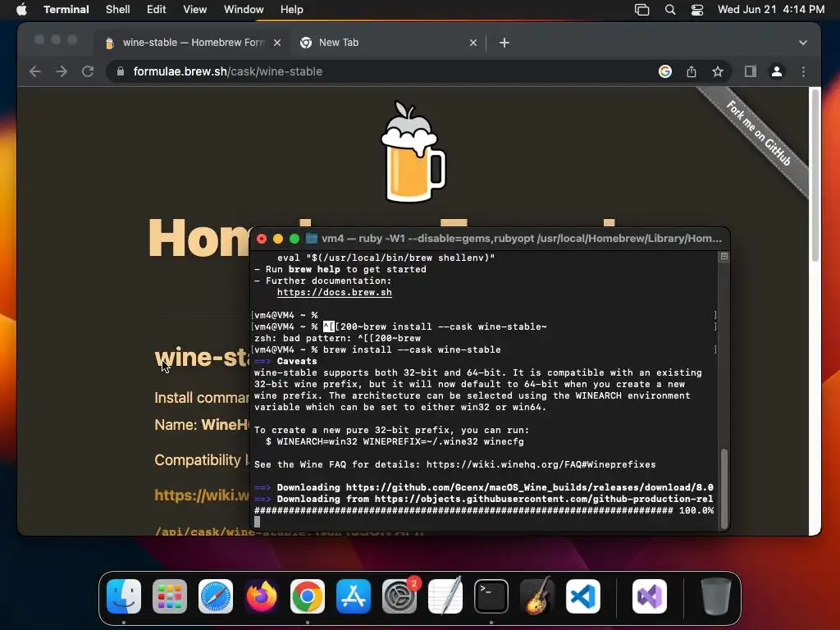Open Launchpad from the Dock
Image resolution: width=840 pixels, height=630 pixels.
[x=170, y=596]
